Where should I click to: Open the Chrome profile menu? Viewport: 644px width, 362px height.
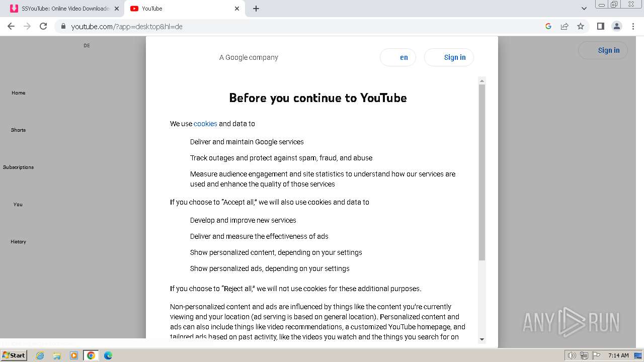(x=616, y=26)
